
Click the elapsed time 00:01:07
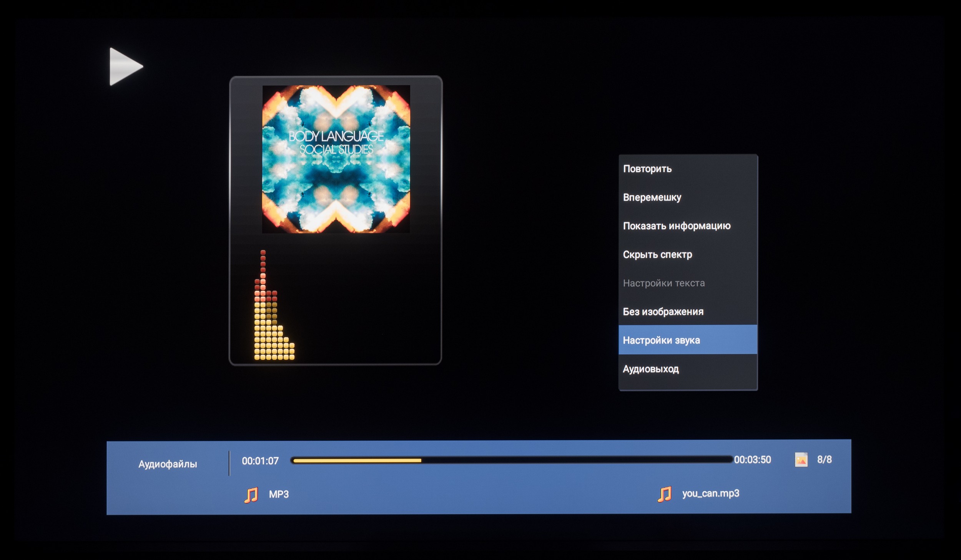pyautogui.click(x=260, y=461)
